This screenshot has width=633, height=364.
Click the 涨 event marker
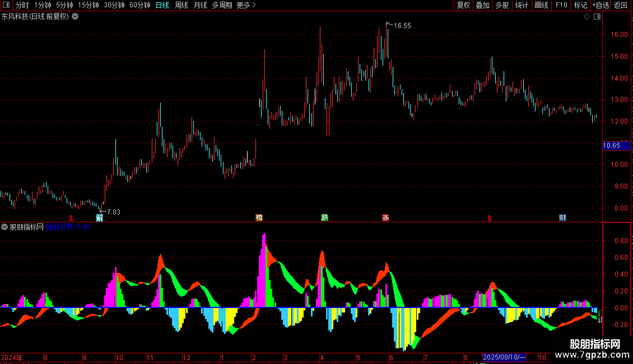(385, 218)
